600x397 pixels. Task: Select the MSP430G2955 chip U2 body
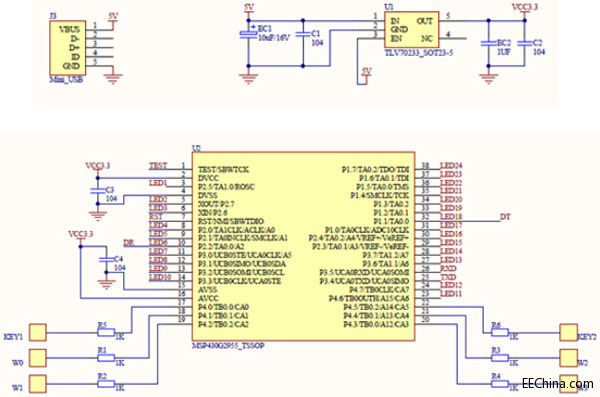tap(303, 246)
